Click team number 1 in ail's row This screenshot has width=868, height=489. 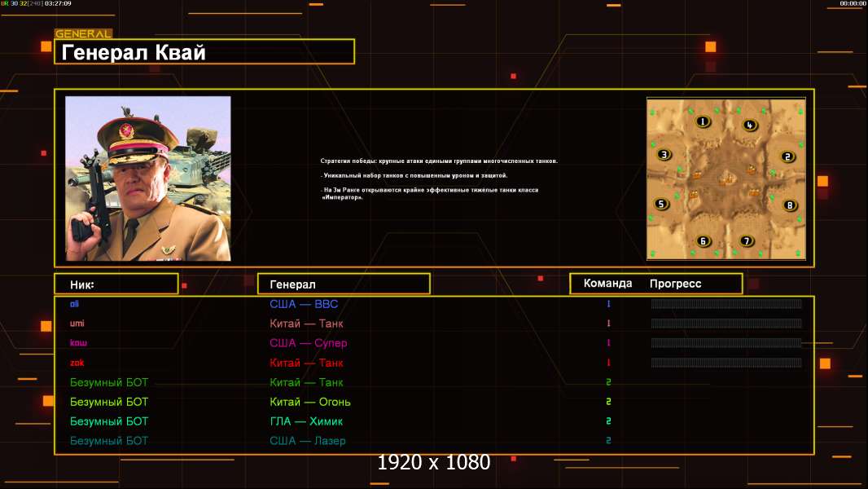click(x=608, y=303)
